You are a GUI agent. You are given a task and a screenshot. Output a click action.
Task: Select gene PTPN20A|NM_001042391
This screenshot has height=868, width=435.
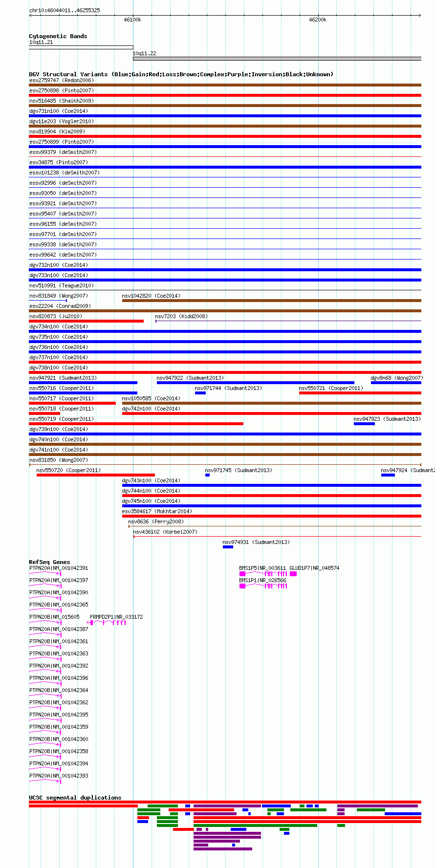(x=59, y=568)
